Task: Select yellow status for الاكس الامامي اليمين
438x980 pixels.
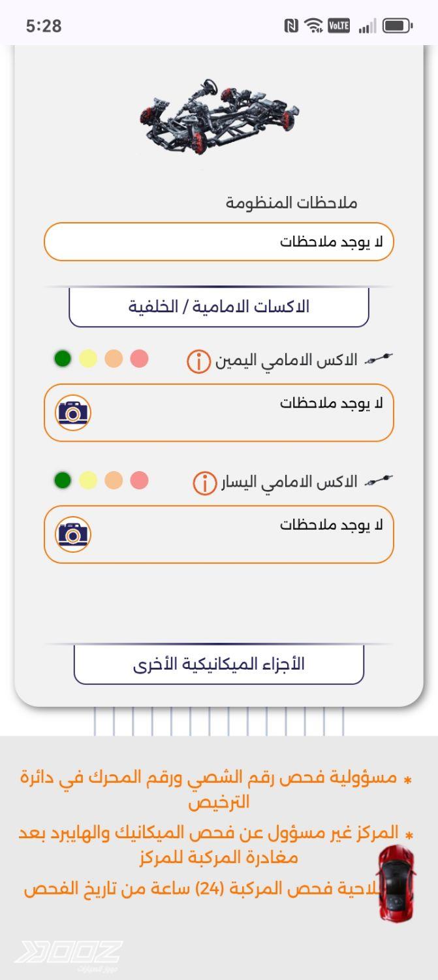Action: coord(88,359)
